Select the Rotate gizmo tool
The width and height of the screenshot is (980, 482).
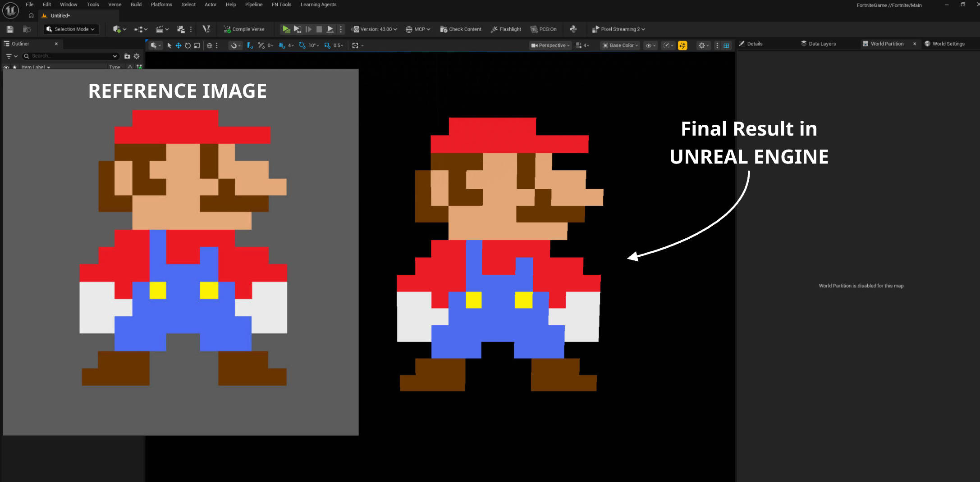click(188, 45)
